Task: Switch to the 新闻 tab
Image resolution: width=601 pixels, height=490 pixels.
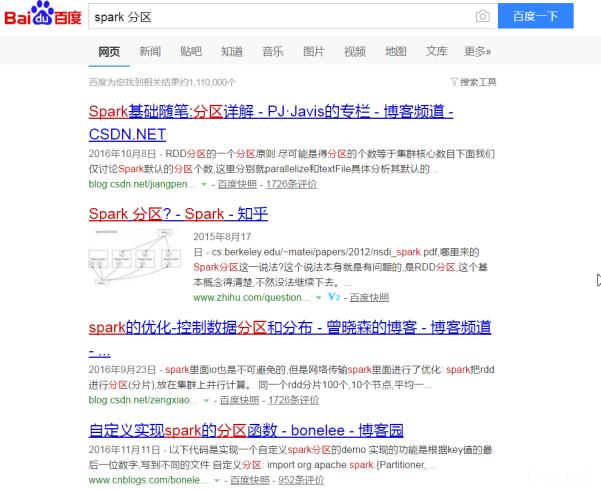Action: pos(150,51)
